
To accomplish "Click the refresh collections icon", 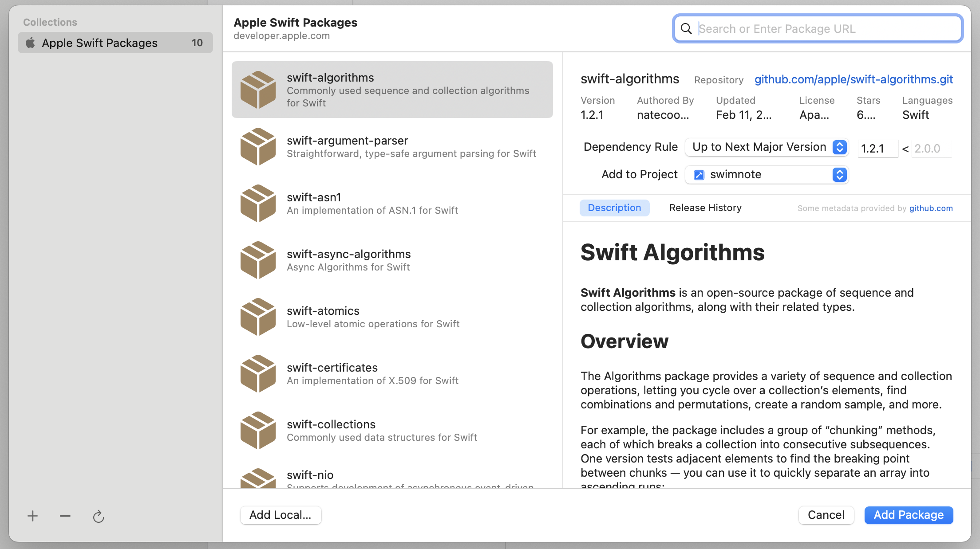I will click(x=99, y=516).
